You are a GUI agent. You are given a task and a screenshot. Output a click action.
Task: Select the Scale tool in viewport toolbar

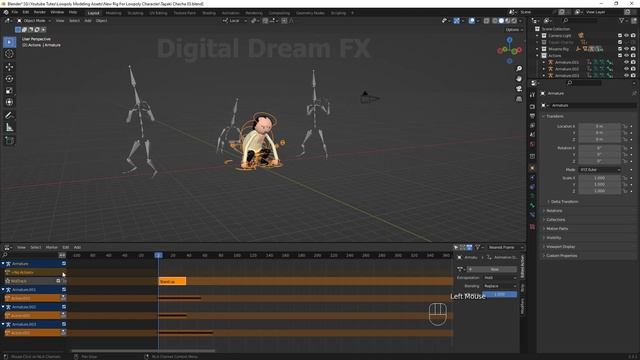(x=9, y=91)
